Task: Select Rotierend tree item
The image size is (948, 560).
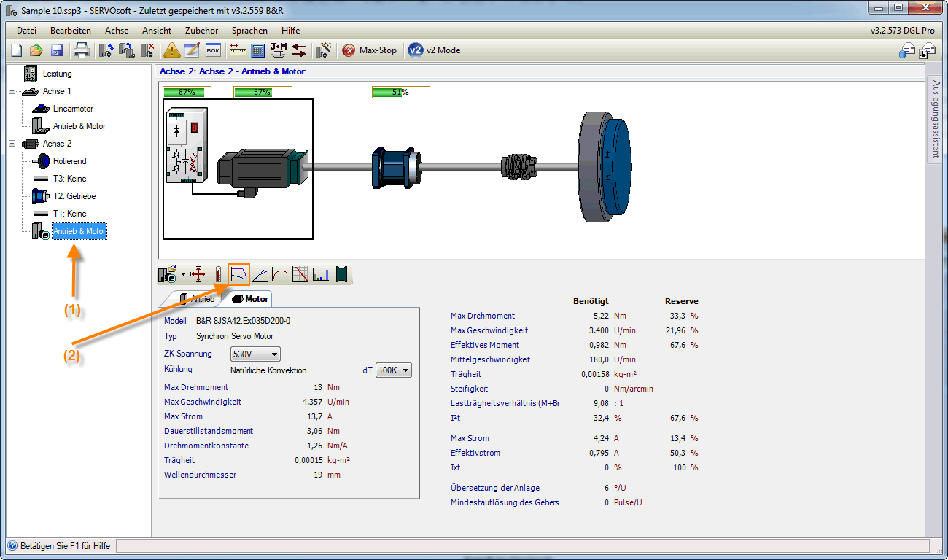Action: click(x=69, y=161)
